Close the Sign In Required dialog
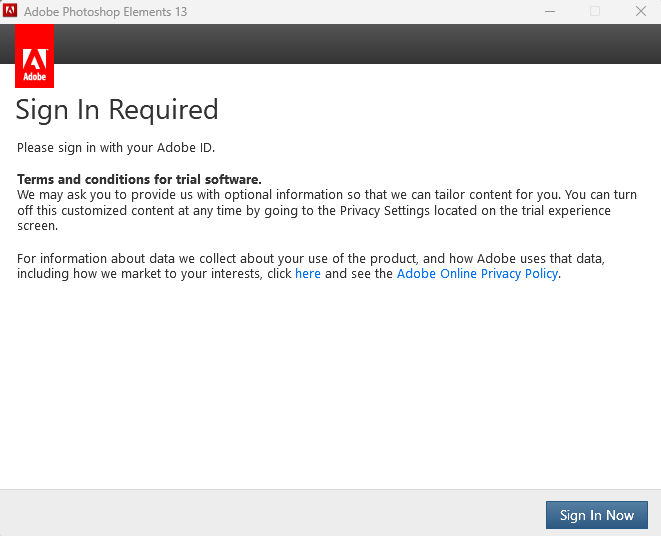This screenshot has width=661, height=536. (640, 12)
